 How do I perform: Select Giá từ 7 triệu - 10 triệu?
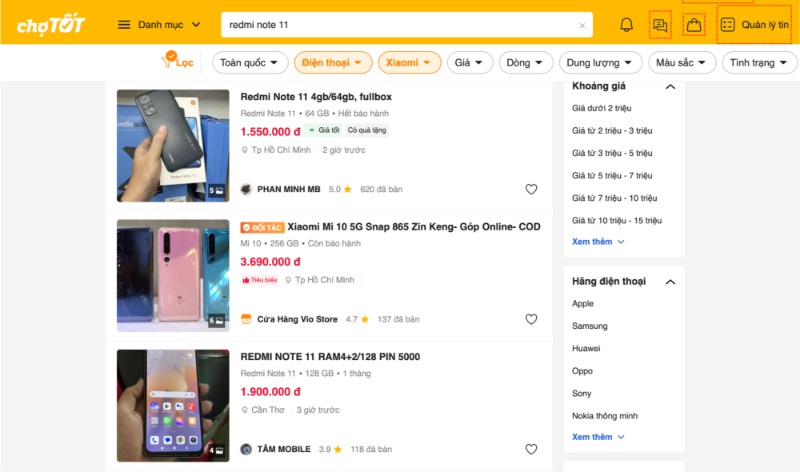(x=614, y=198)
